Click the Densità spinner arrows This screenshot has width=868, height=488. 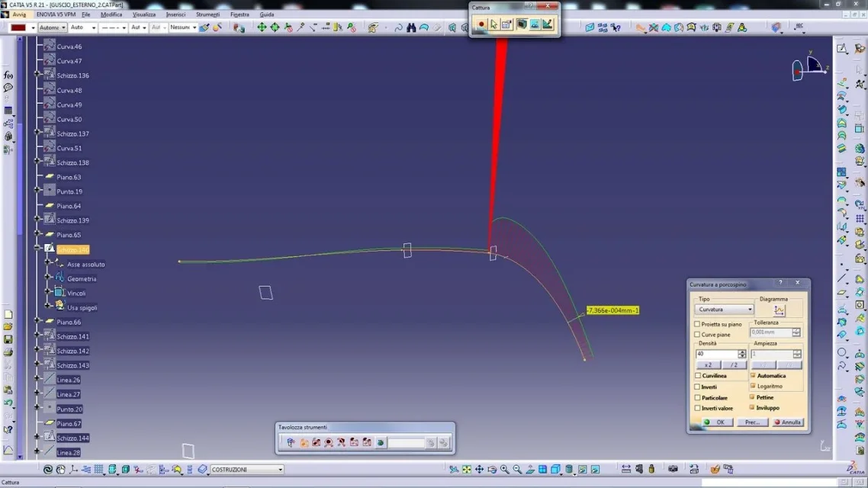tap(742, 354)
